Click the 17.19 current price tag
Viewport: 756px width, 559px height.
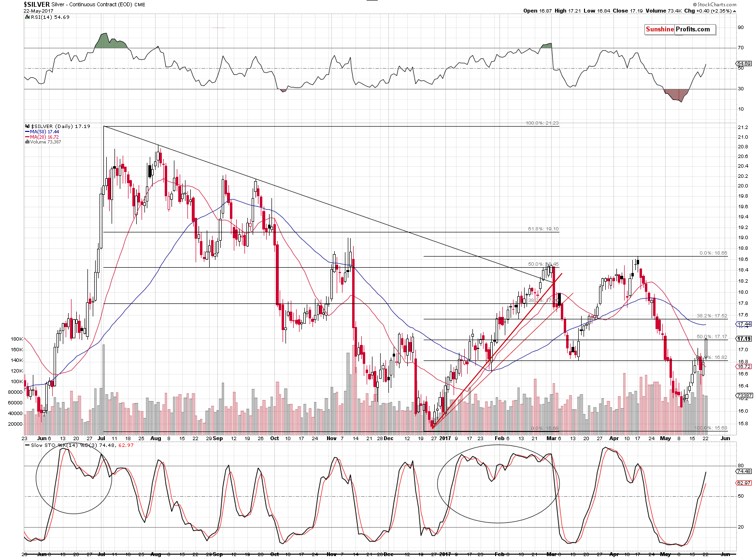tap(744, 339)
